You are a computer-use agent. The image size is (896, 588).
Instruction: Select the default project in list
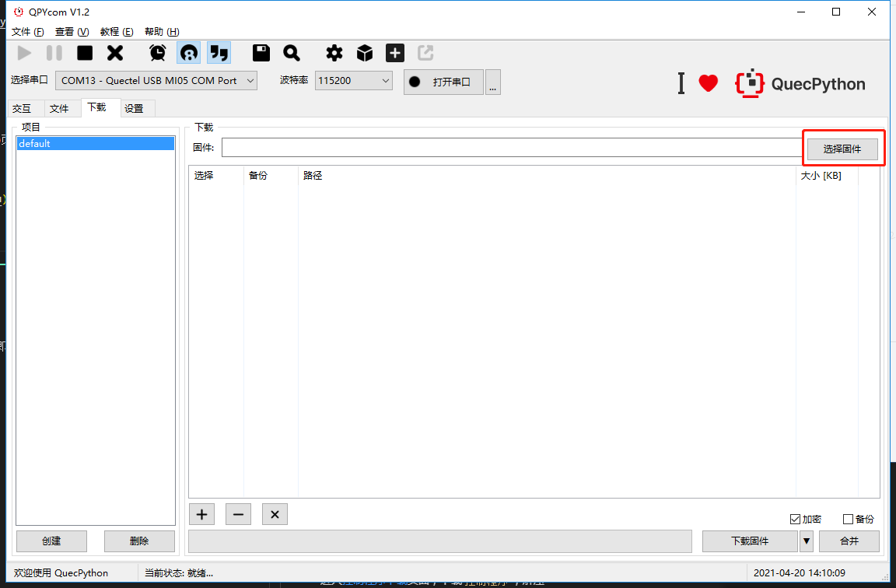click(95, 144)
